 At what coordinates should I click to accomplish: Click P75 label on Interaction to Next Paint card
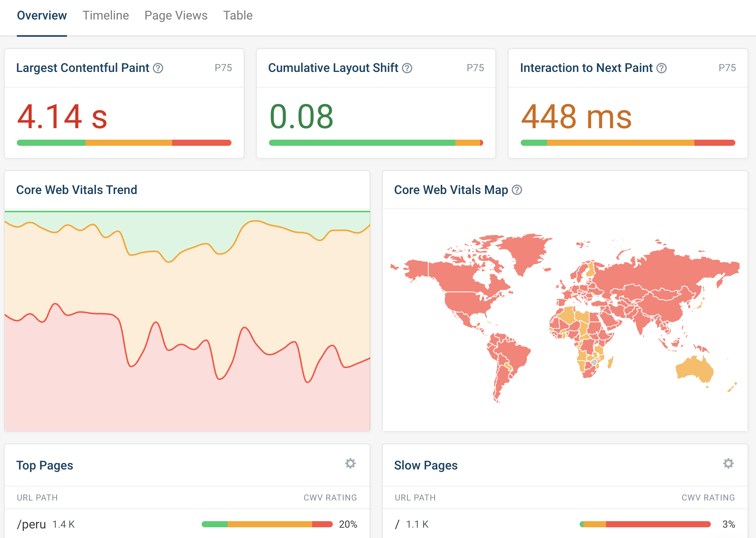pyautogui.click(x=727, y=68)
